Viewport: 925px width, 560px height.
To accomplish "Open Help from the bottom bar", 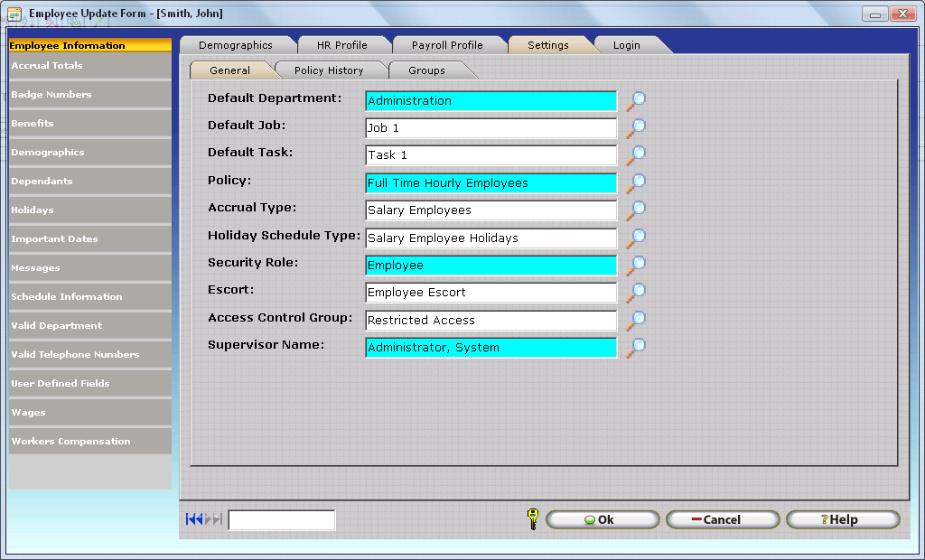I will pyautogui.click(x=842, y=519).
